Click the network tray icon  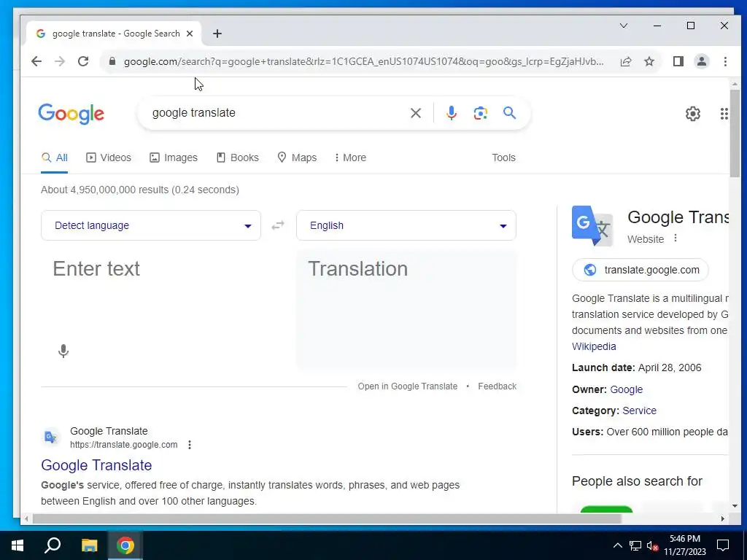pos(635,545)
